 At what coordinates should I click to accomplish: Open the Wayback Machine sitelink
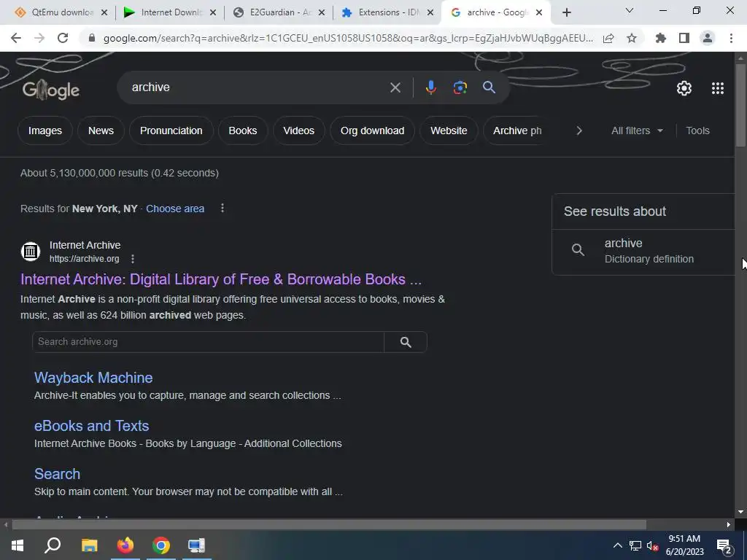click(x=93, y=378)
